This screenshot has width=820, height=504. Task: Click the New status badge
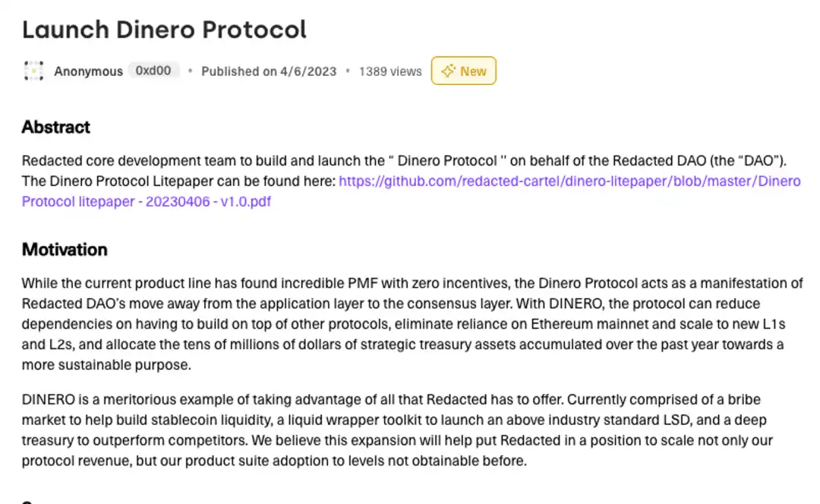463,71
